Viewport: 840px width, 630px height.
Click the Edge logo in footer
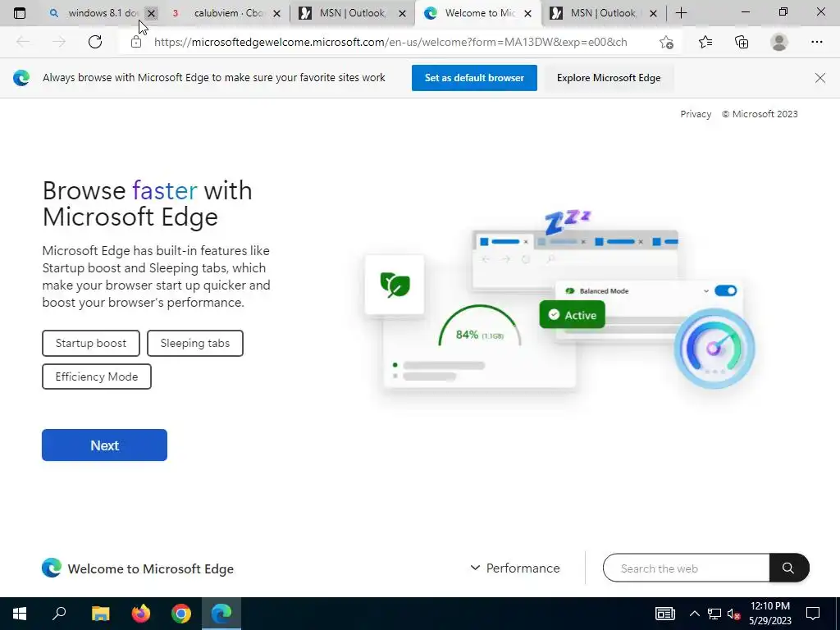pos(52,568)
